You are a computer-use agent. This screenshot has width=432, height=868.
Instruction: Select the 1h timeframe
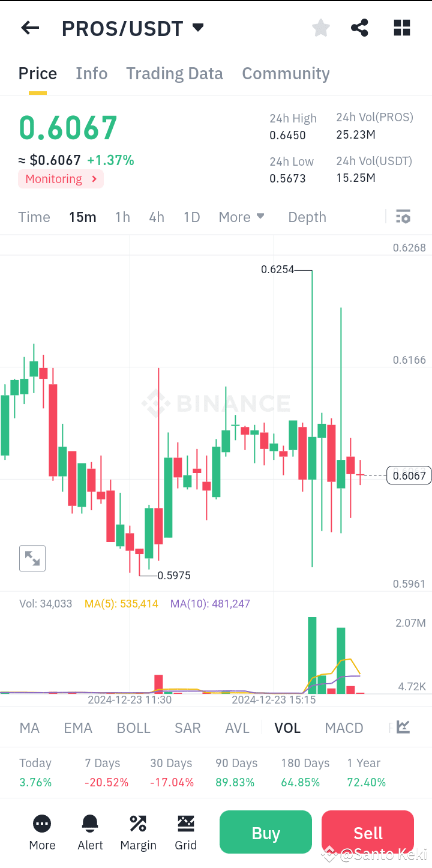[x=122, y=217]
